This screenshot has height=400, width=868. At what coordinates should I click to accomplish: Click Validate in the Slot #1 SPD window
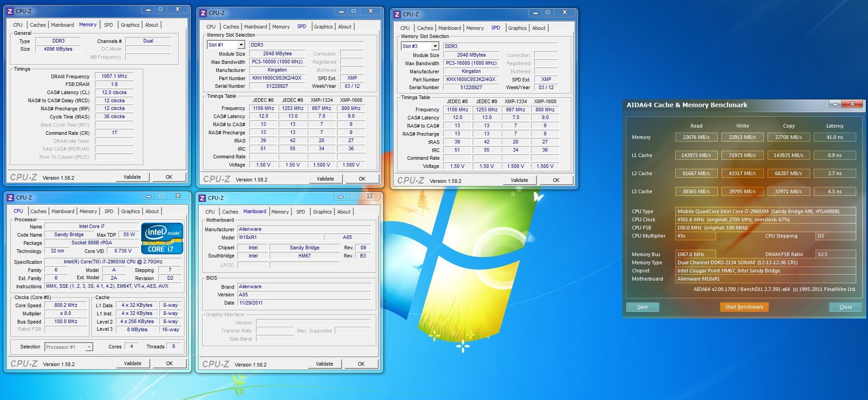(x=325, y=179)
